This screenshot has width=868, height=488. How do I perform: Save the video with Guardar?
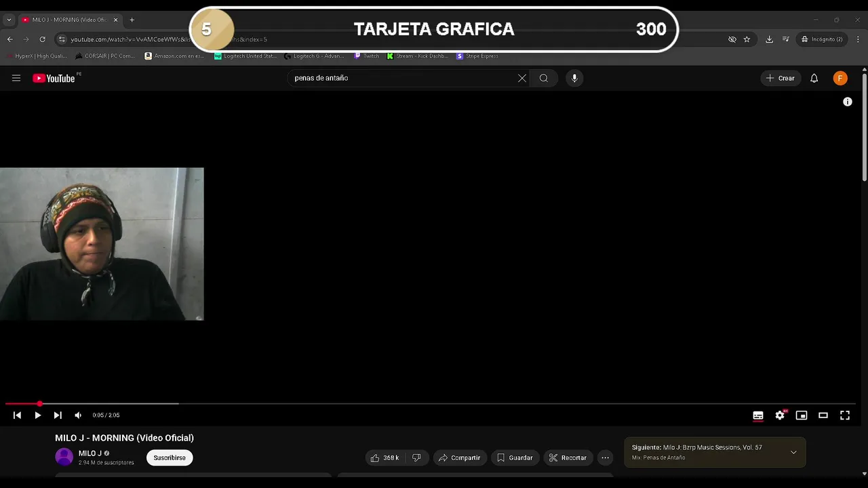515,458
